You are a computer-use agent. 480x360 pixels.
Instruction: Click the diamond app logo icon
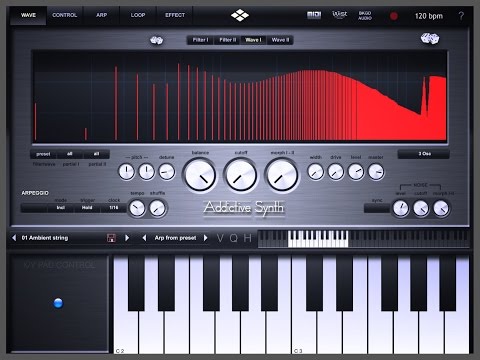[x=240, y=15]
